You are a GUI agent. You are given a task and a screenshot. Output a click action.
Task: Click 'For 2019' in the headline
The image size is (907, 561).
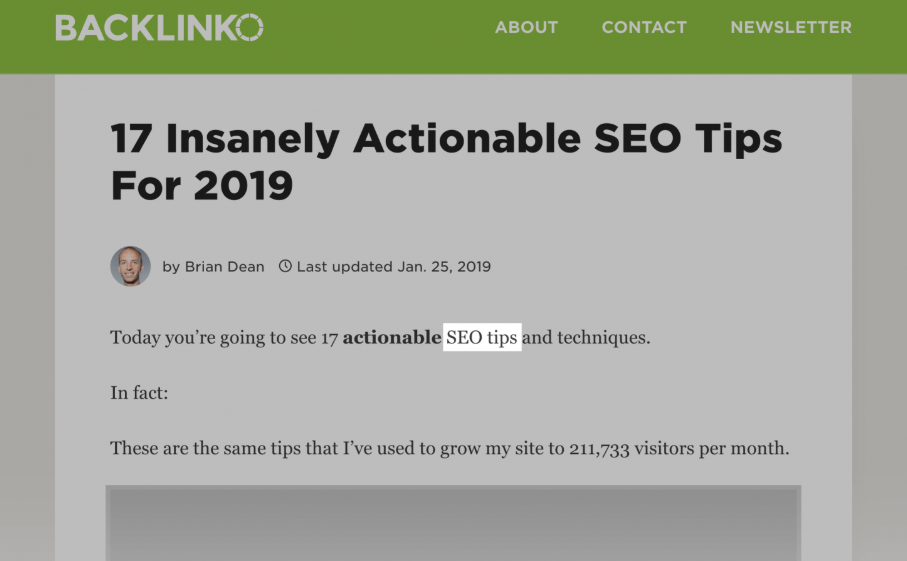[x=201, y=186]
